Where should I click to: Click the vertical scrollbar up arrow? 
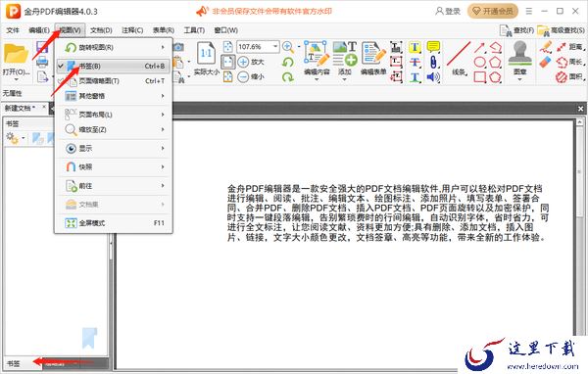pos(579,122)
